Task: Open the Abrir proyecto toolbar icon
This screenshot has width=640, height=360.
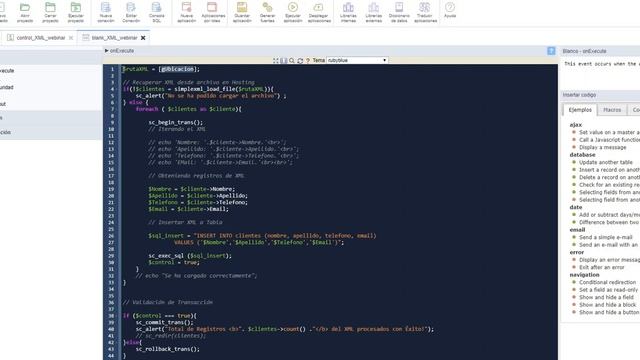Action: tap(25, 12)
